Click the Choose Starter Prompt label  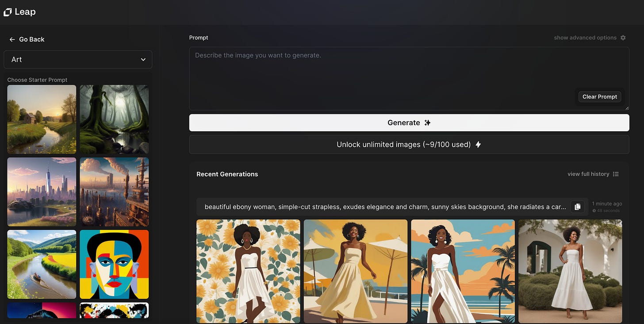point(38,80)
